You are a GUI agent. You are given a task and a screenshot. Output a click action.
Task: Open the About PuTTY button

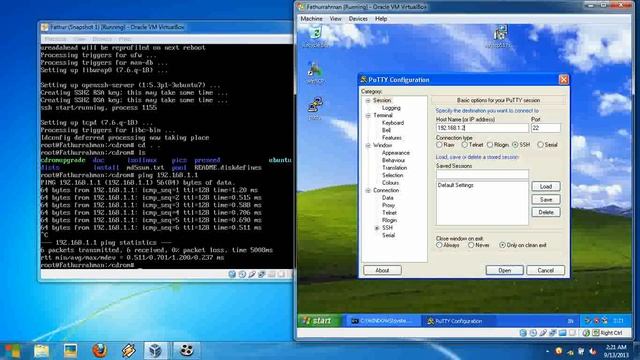click(382, 270)
